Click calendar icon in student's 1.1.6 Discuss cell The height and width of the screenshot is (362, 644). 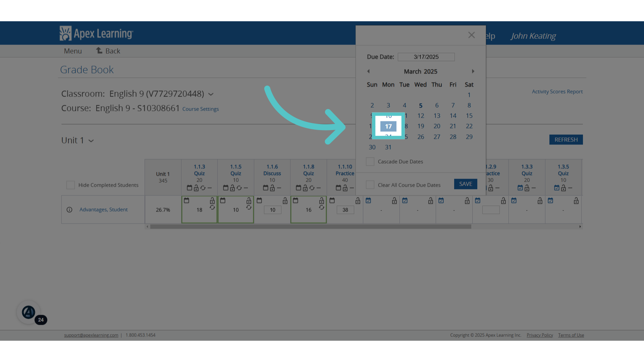coord(259,200)
